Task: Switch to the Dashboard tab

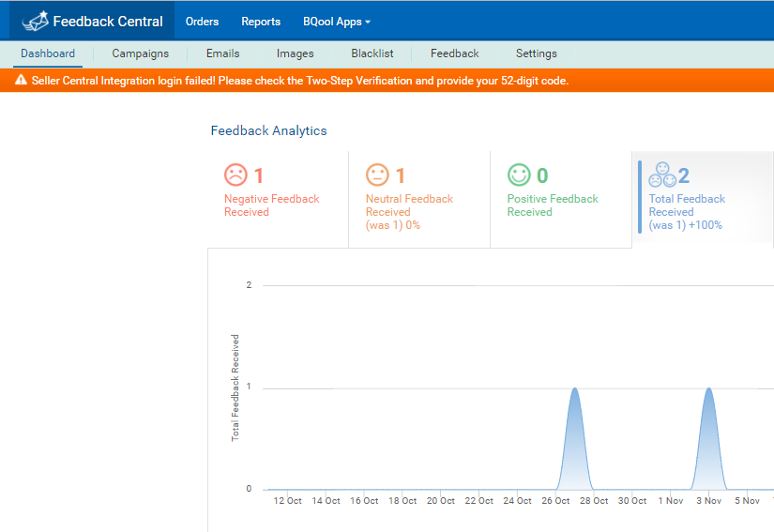Action: click(x=48, y=53)
